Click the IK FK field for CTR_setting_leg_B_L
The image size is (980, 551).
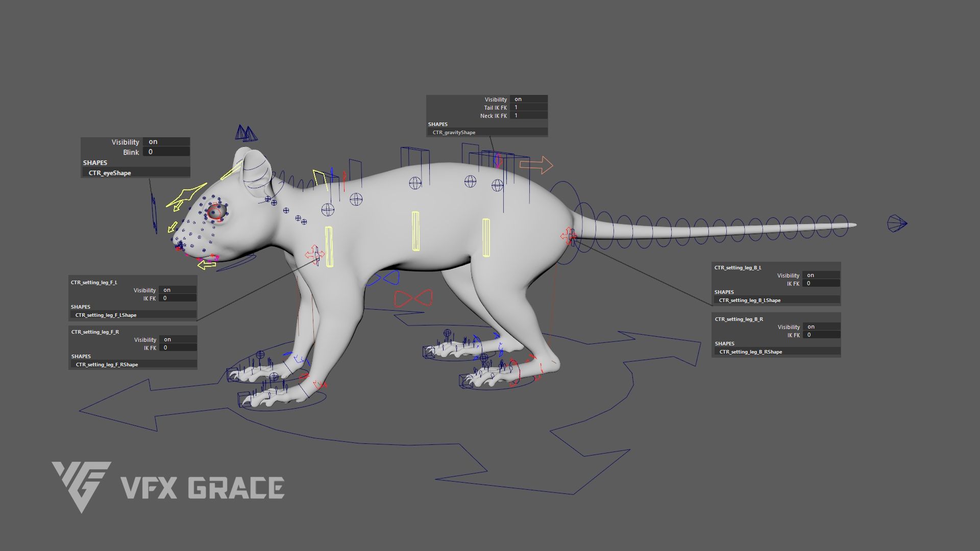[x=821, y=283]
